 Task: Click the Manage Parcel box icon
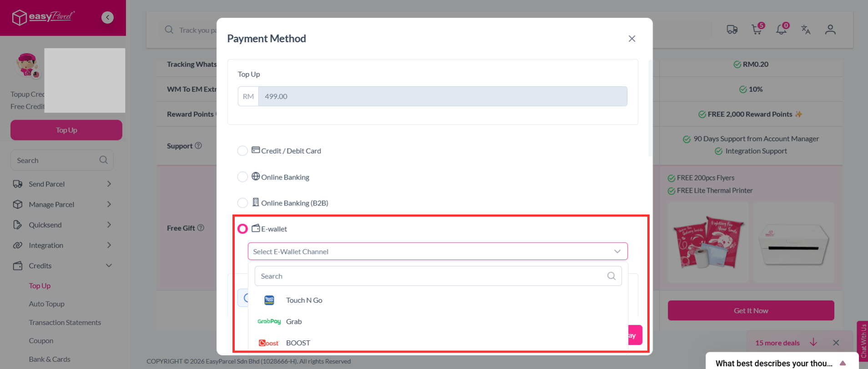[x=18, y=204]
